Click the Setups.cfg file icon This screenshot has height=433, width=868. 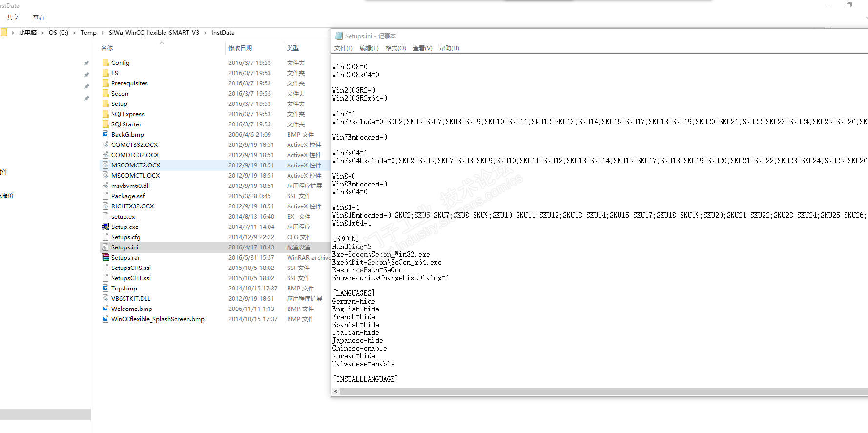(x=105, y=237)
